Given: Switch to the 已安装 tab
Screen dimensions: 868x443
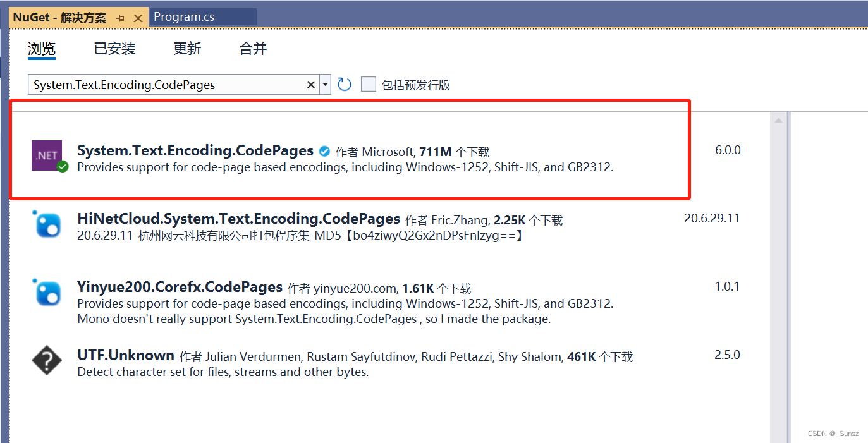Looking at the screenshot, I should [x=114, y=49].
